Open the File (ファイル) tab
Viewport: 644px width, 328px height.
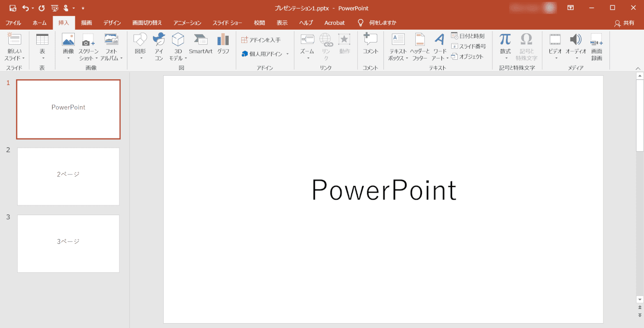point(13,23)
